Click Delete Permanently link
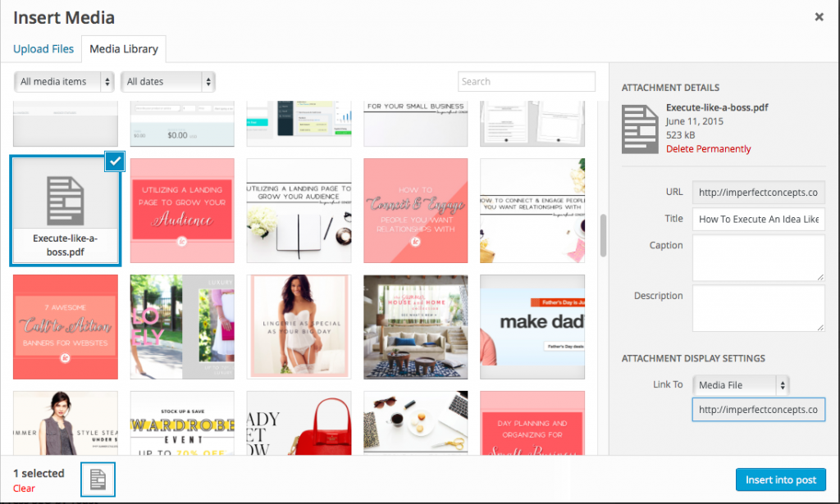The height and width of the screenshot is (504, 840). [708, 148]
